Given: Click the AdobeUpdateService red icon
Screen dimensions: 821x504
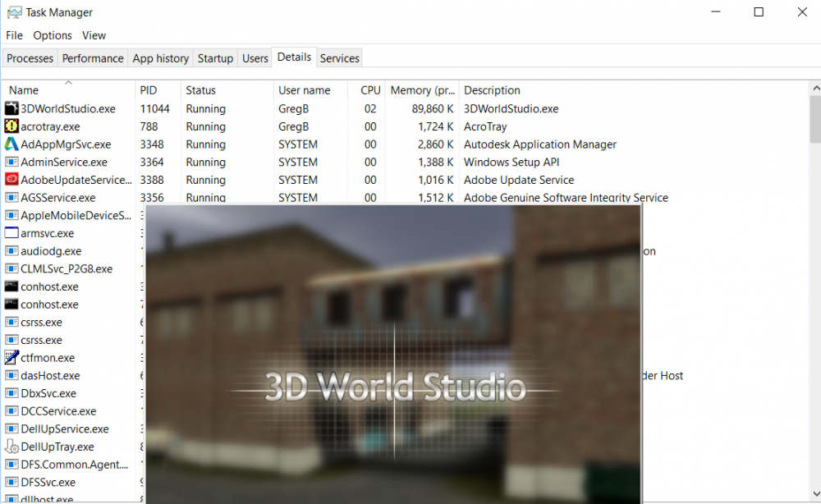Looking at the screenshot, I should tap(11, 180).
